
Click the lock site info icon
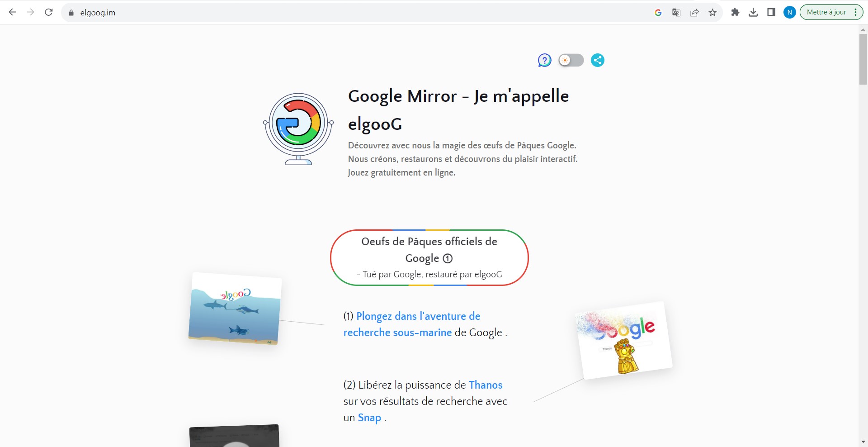coord(71,13)
